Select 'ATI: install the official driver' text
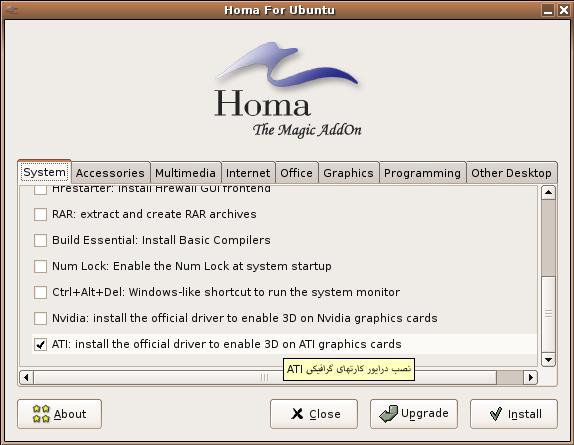This screenshot has height=445, width=574. (x=227, y=344)
